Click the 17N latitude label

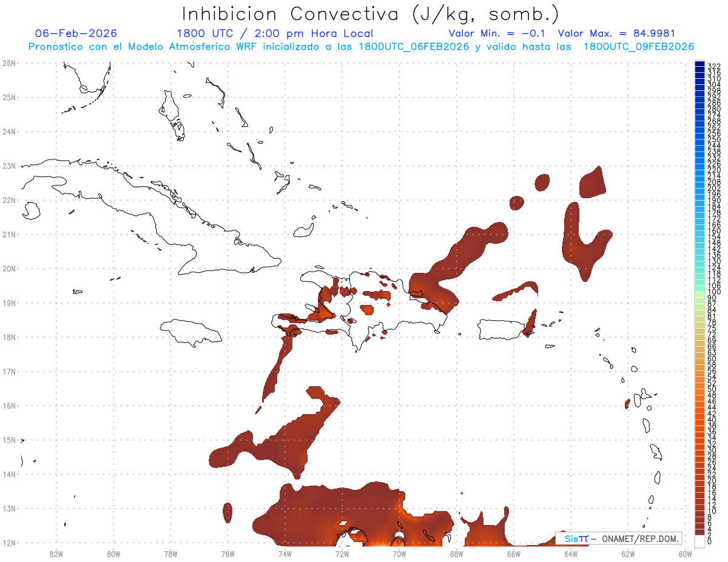8,371
